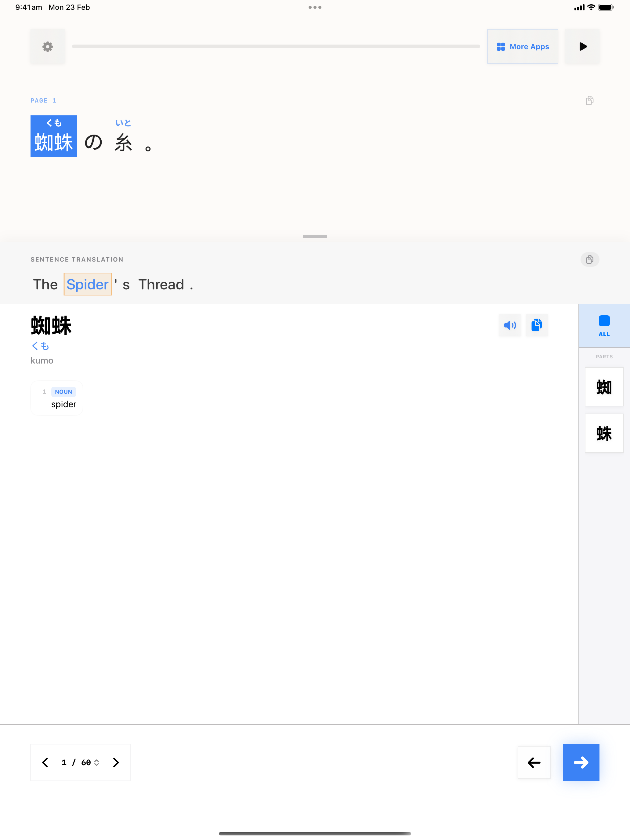Copy the word 蜘蛛 entry
Viewport: 630px width, 840px height.
tap(536, 325)
